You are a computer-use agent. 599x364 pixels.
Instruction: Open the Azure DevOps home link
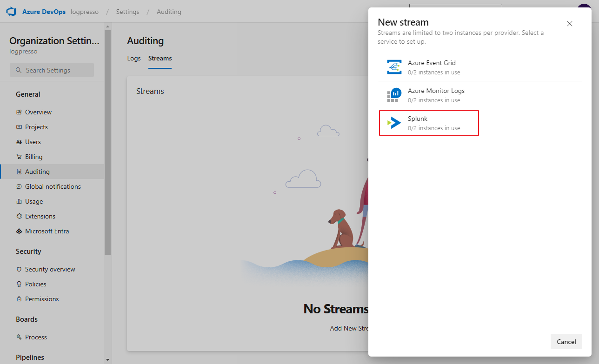pos(44,12)
